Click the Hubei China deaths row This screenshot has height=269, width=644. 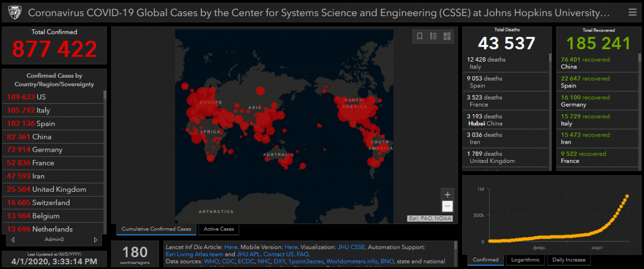coord(505,119)
